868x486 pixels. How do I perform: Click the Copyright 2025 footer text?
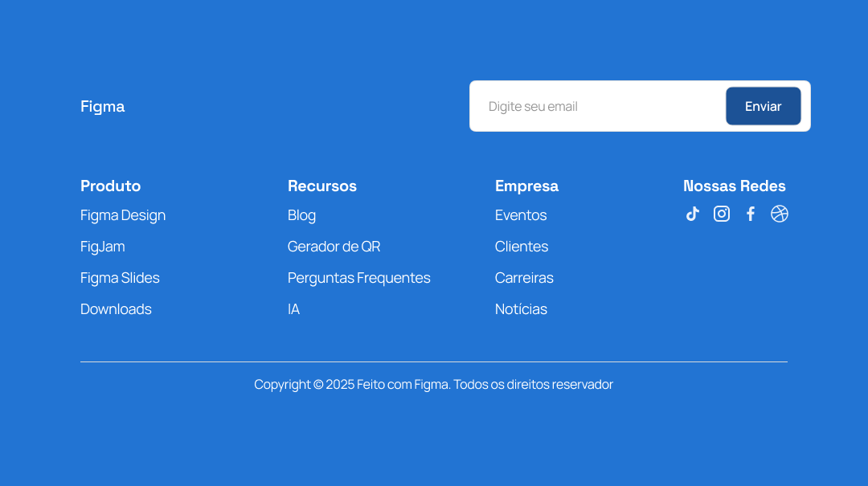point(433,384)
